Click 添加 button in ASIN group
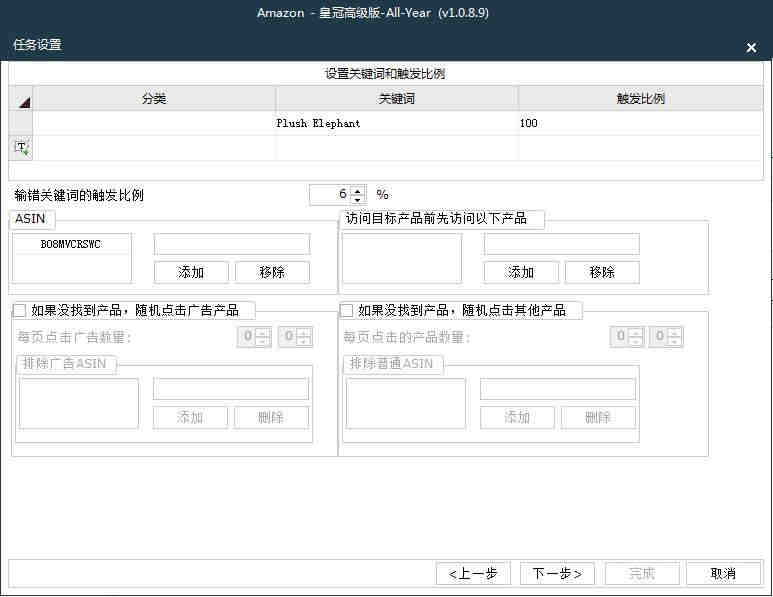This screenshot has width=773, height=597. 191,272
